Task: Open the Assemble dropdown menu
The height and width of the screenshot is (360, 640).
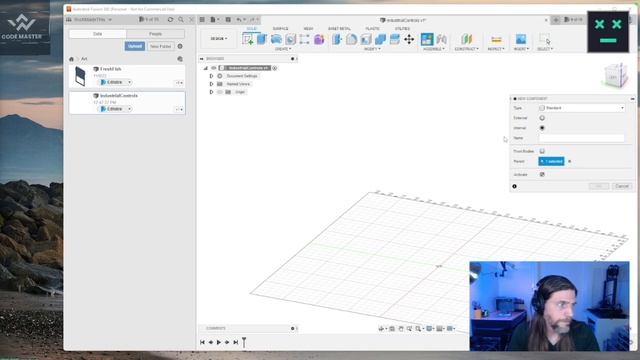Action: (434, 49)
